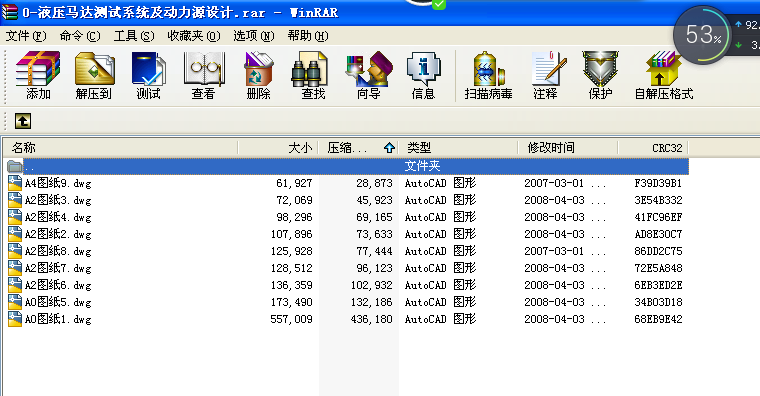Click the WinRAR title bar icon
760x396 pixels.
pyautogui.click(x=10, y=12)
